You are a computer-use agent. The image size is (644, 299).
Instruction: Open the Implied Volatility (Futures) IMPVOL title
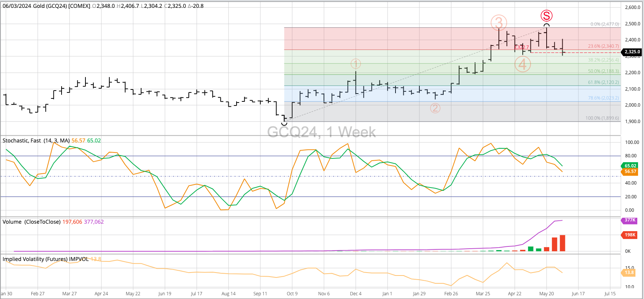46,259
